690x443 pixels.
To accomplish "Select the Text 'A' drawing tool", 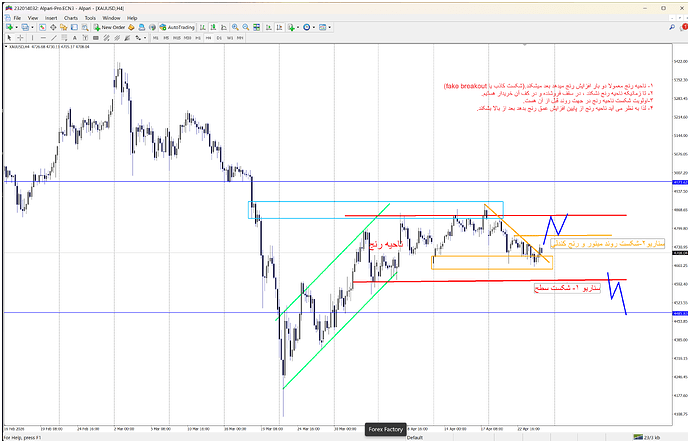I will (74, 38).
